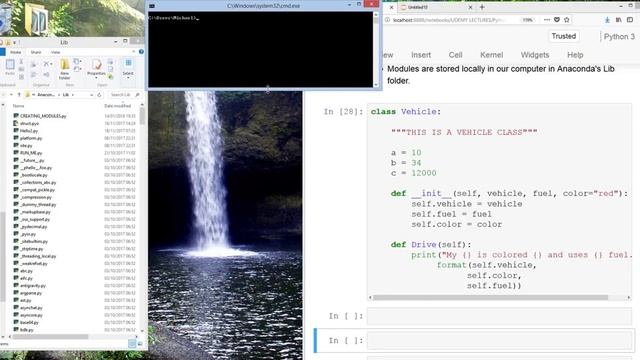Collapse the Explorer ribbon with chevron

click(x=133, y=52)
